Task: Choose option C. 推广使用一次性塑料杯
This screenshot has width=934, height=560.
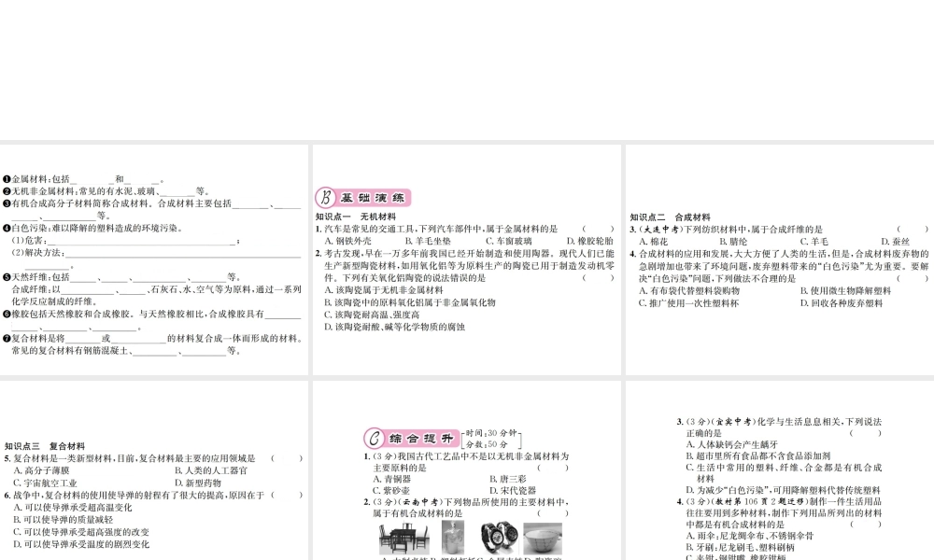Action: tap(688, 303)
